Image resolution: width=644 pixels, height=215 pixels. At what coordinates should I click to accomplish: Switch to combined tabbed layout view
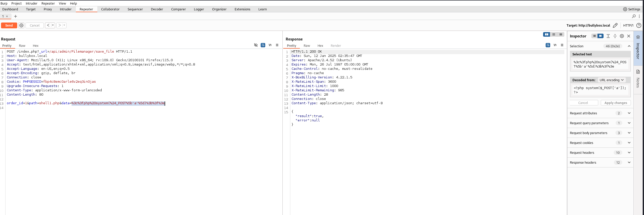pos(561,34)
